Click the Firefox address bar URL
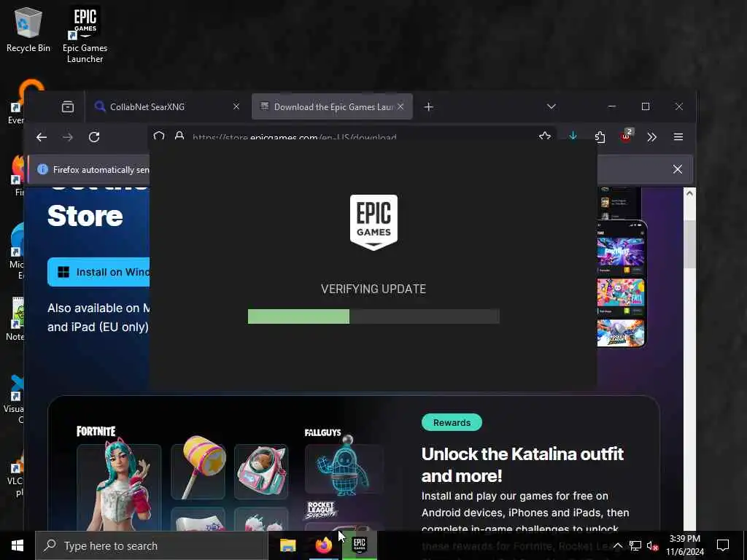747x560 pixels. coord(295,138)
